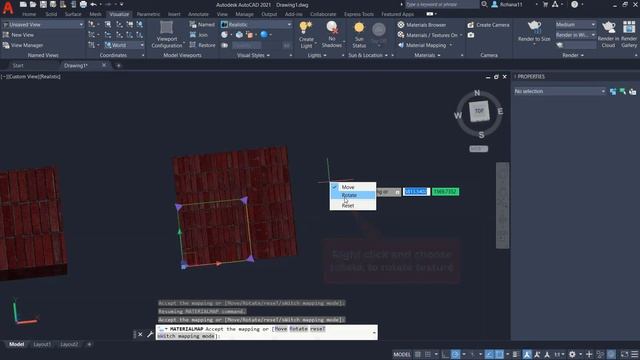The width and height of the screenshot is (640, 360).
Task: Click the Save icon in quick access toolbar
Action: tap(42, 4)
